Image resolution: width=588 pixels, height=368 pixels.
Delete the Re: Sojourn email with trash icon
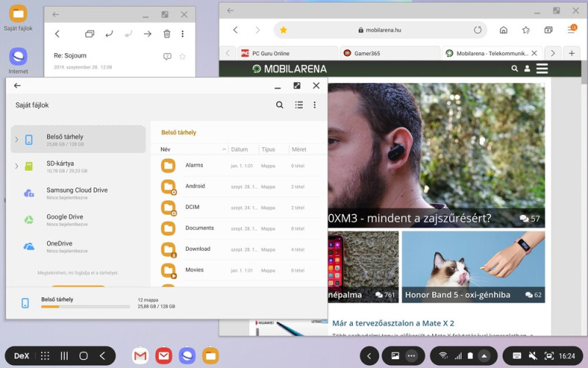coord(167,34)
